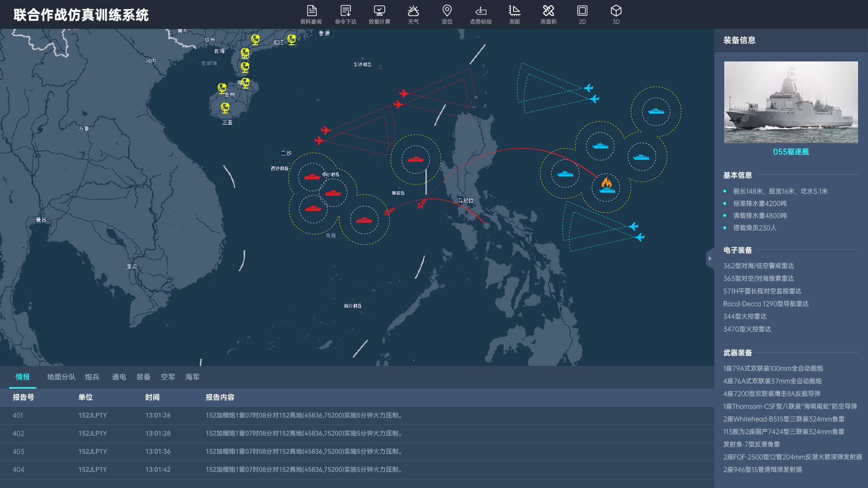868x488 pixels.
Task: Collapse the 装备信息 side panel arrow
Action: pyautogui.click(x=710, y=258)
